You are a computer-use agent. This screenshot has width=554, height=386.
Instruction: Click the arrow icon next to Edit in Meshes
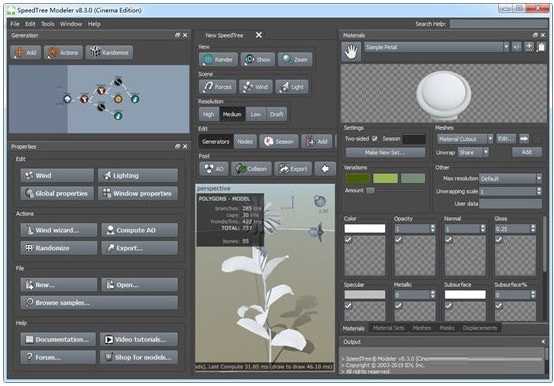[524, 139]
